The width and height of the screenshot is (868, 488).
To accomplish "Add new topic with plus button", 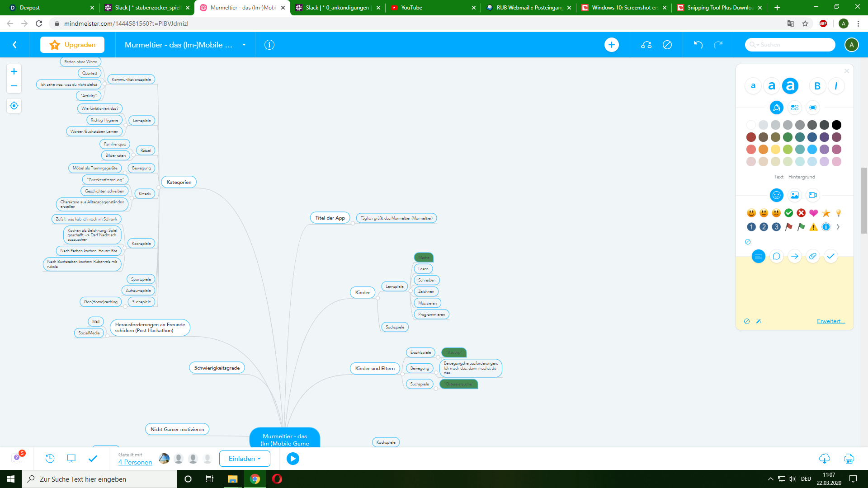I will 611,45.
